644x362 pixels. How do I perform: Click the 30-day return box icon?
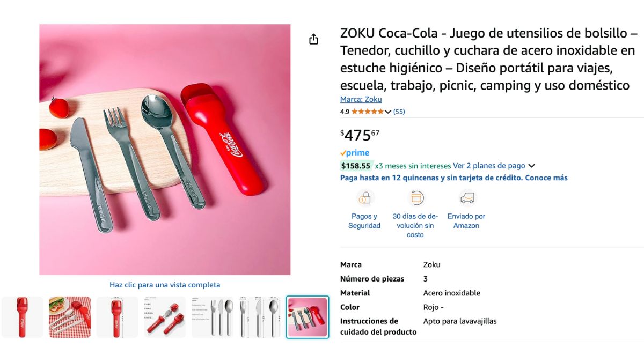coord(415,198)
